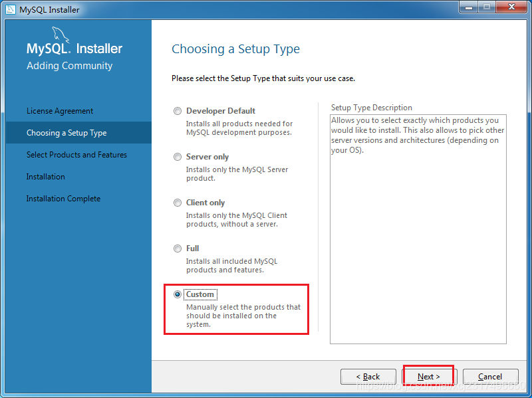Click the Adding Community subtitle
The width and height of the screenshot is (532, 398).
70,66
